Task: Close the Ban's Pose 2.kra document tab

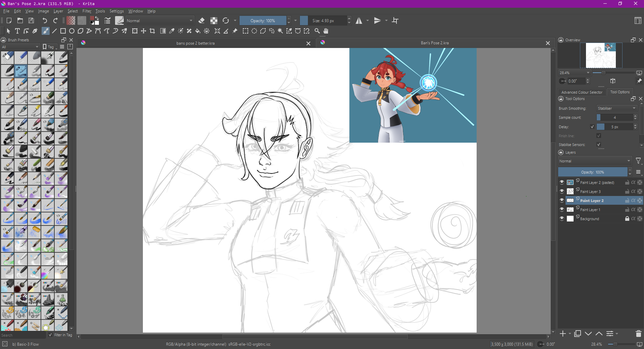Action: click(x=548, y=43)
